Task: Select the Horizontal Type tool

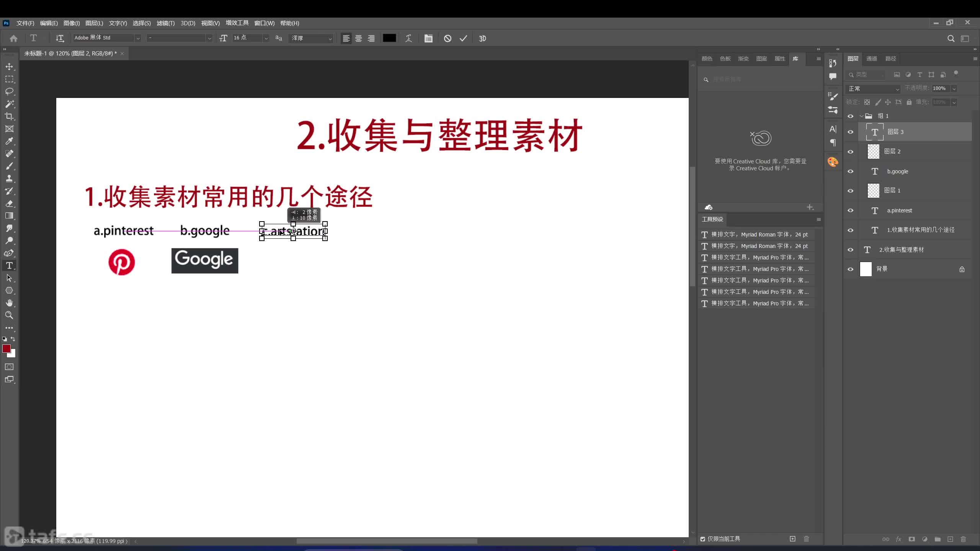Action: tap(9, 266)
